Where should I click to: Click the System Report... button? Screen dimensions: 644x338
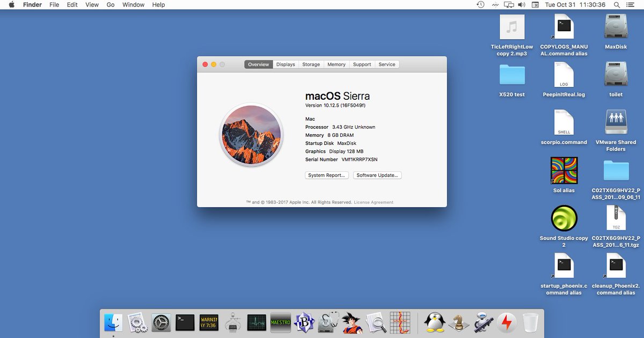327,175
